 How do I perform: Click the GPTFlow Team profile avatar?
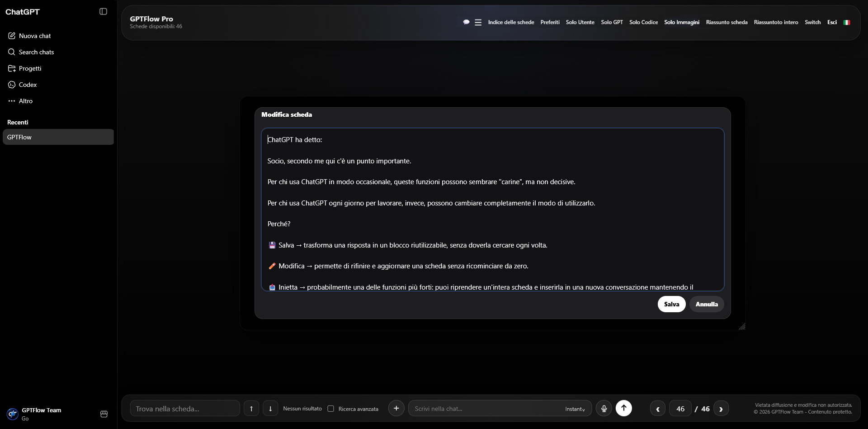click(x=12, y=414)
